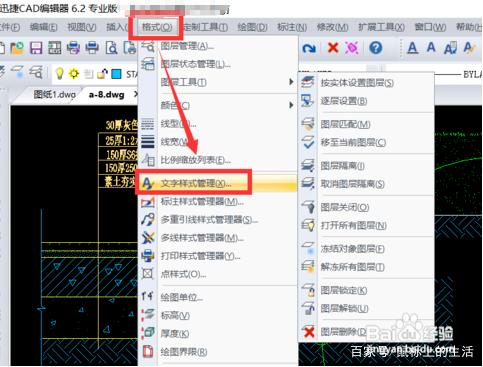The image size is (483, 367).
Task: Open the 修改(M) Modify menu
Action: (x=332, y=27)
